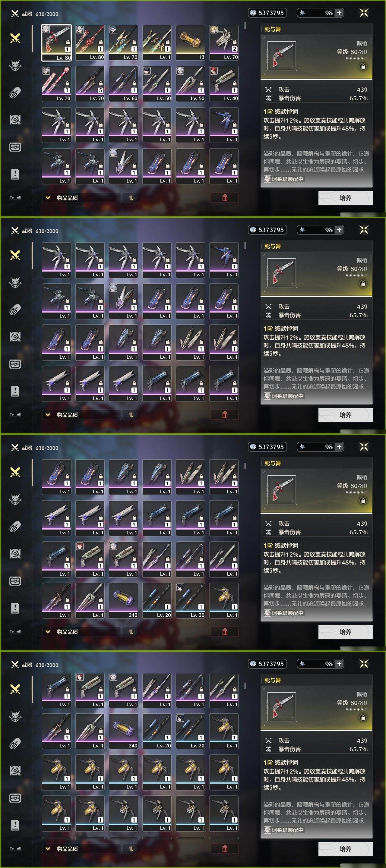Toggle sort order arrows in the bottommost panel

[x=131, y=849]
